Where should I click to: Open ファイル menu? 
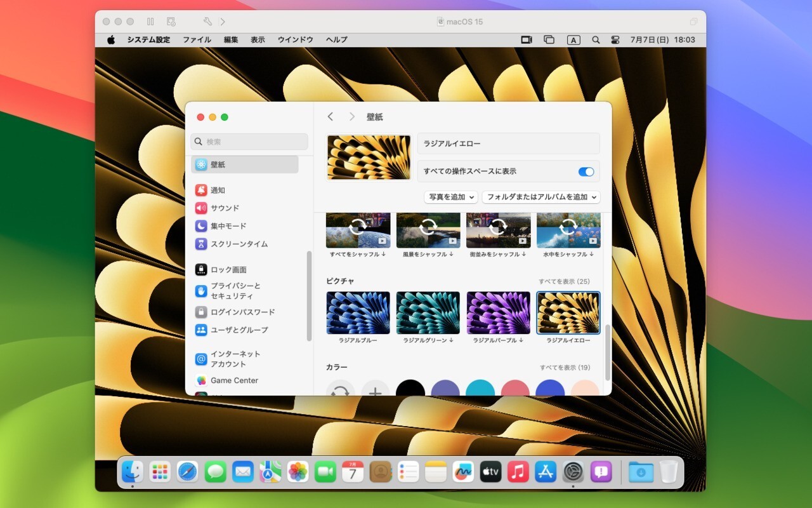tap(197, 39)
